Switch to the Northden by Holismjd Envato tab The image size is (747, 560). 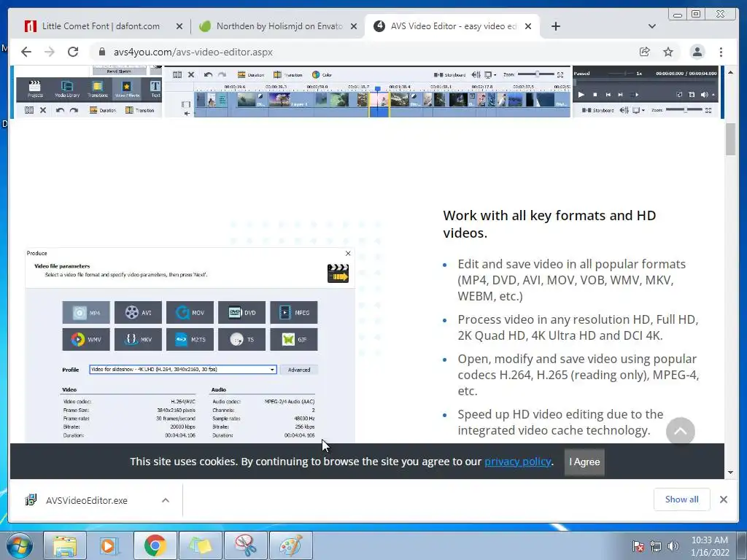coord(279,26)
